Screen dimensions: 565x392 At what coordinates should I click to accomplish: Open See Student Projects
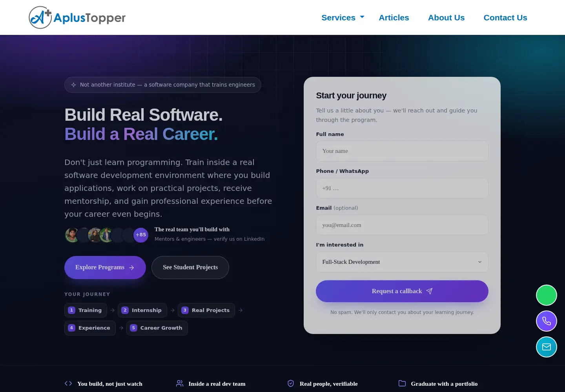pyautogui.click(x=190, y=267)
